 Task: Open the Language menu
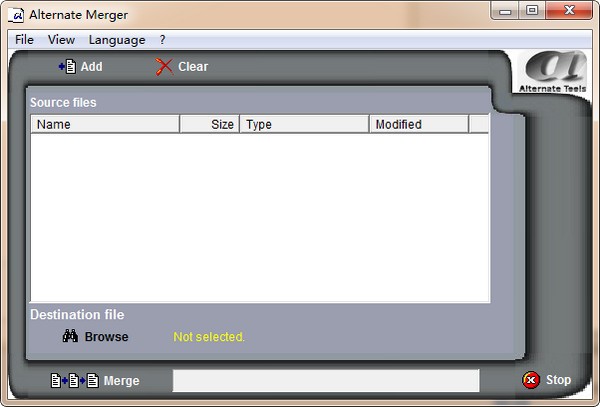pyautogui.click(x=117, y=40)
